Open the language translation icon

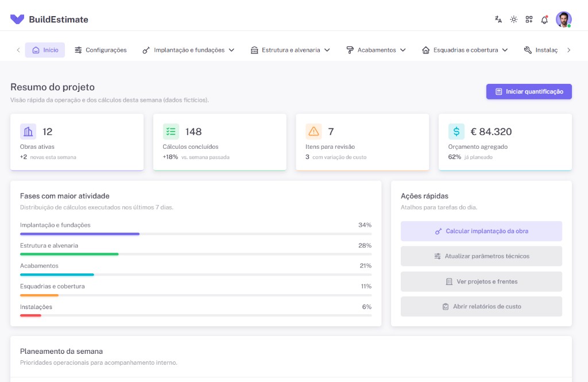(x=498, y=20)
